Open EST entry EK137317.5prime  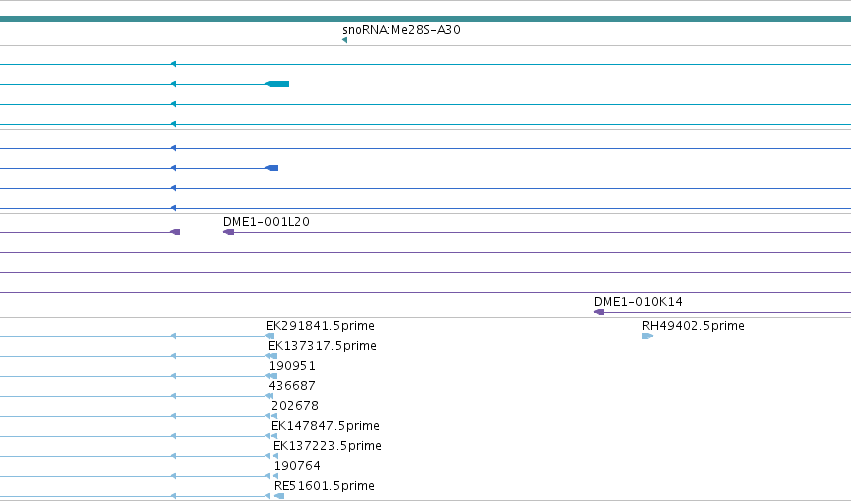pos(322,346)
